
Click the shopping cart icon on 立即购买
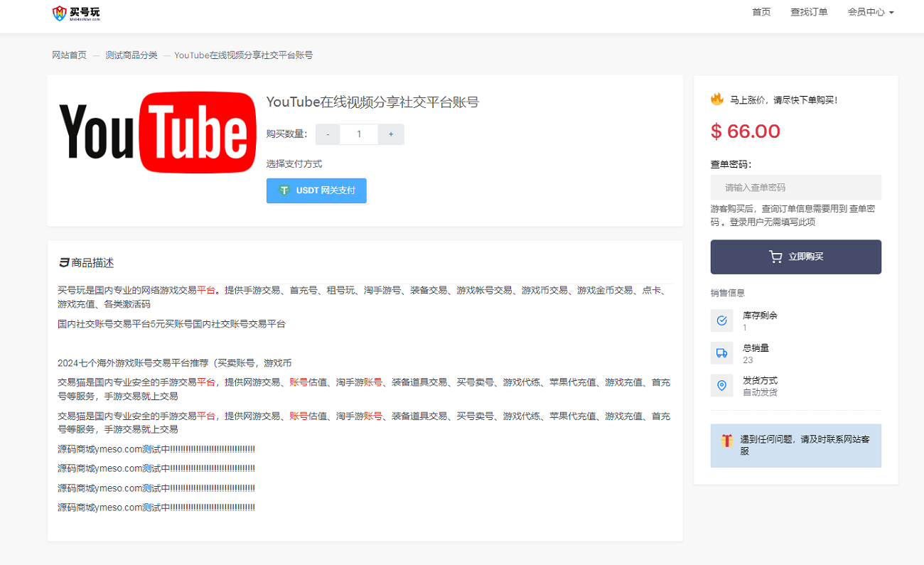pyautogui.click(x=775, y=257)
